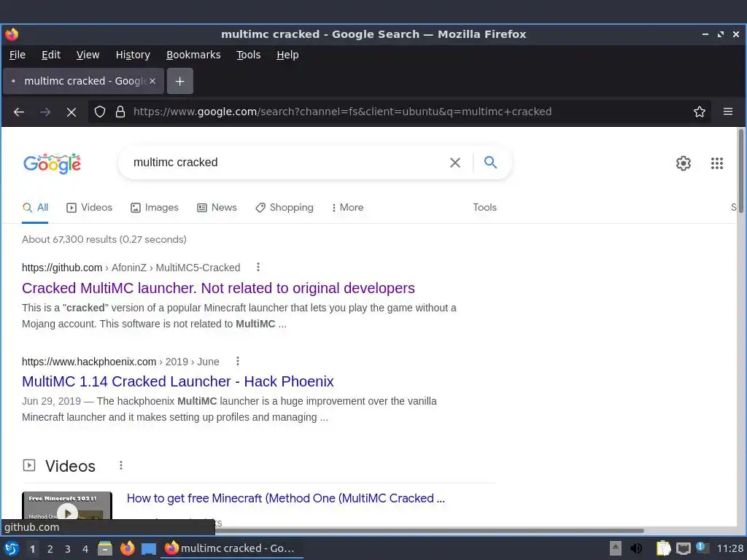Go back to the previous page
The height and width of the screenshot is (560, 747).
point(19,112)
